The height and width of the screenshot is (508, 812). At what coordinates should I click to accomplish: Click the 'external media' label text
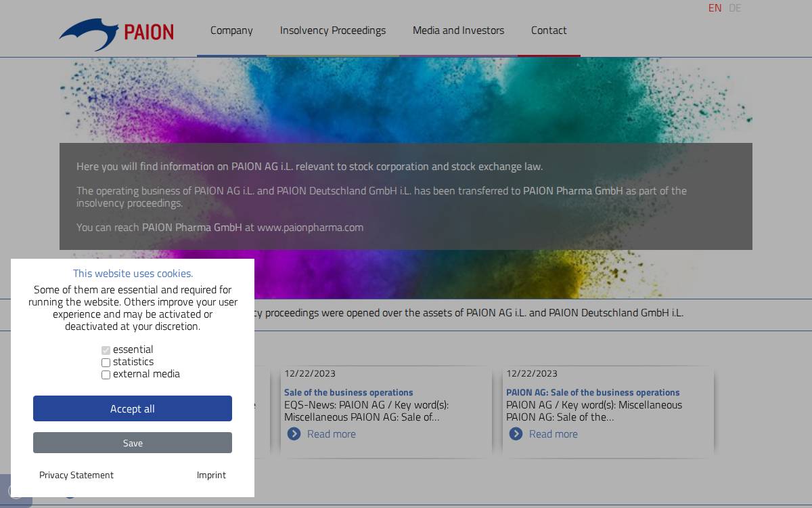(x=146, y=374)
